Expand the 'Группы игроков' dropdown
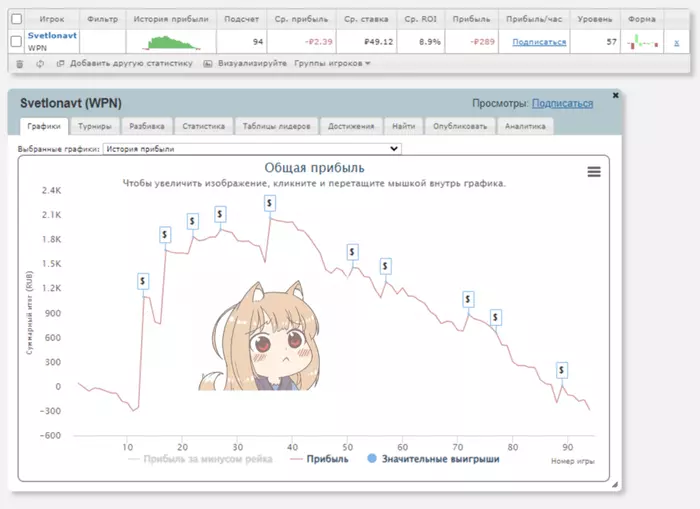 [332, 63]
